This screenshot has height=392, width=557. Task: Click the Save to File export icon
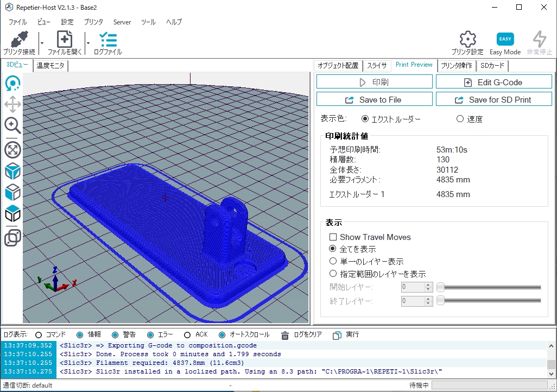pyautogui.click(x=350, y=100)
